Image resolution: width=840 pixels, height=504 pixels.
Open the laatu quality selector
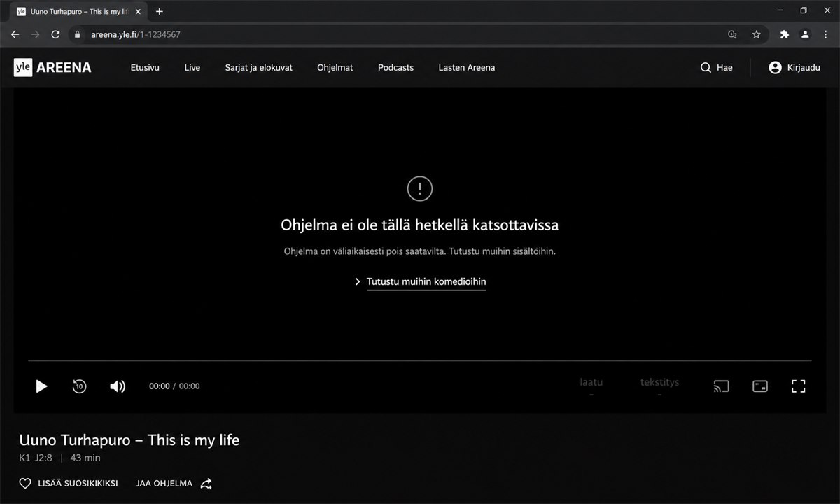pyautogui.click(x=591, y=388)
